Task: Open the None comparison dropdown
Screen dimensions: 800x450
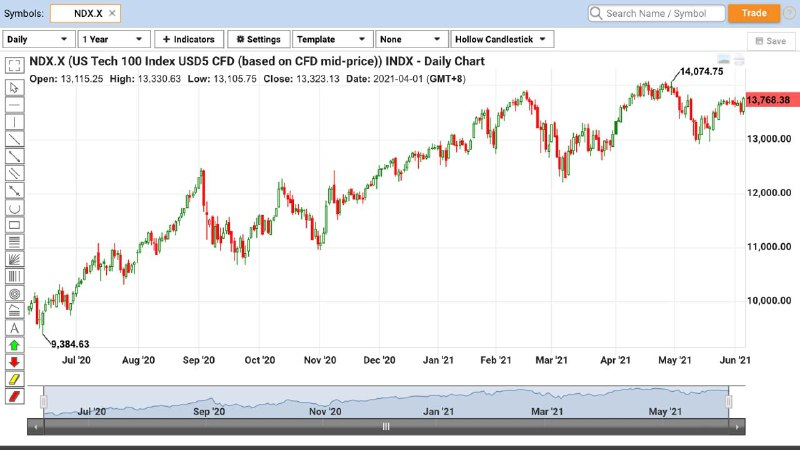Action: [x=411, y=39]
